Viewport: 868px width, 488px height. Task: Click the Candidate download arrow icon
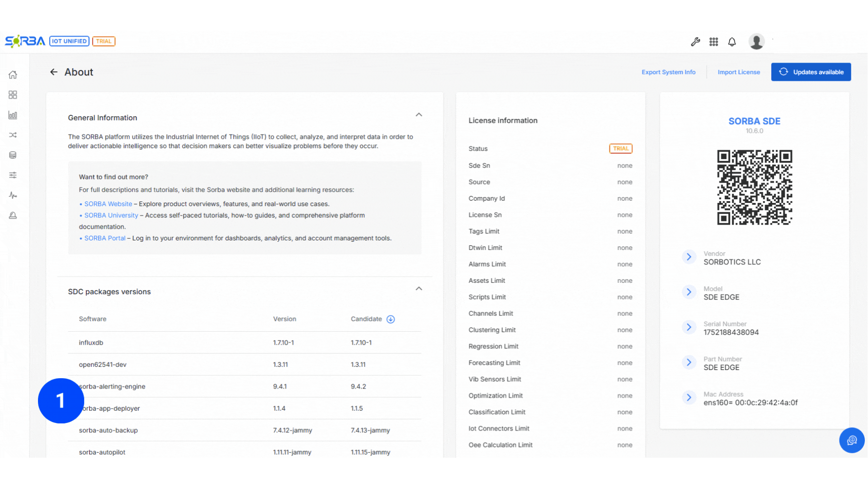pos(391,319)
